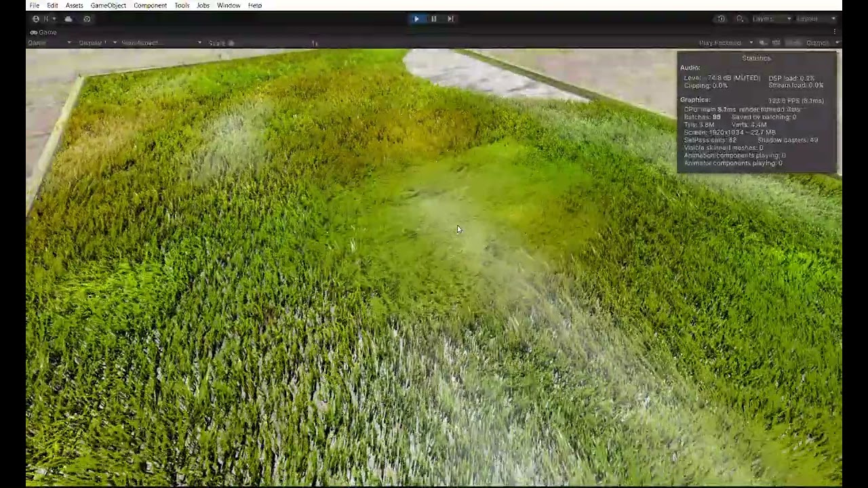Open the Assets menu

pyautogui.click(x=74, y=5)
